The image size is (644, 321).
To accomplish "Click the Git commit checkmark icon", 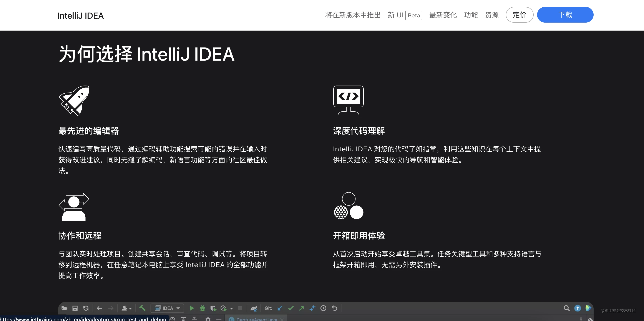I will pos(290,308).
